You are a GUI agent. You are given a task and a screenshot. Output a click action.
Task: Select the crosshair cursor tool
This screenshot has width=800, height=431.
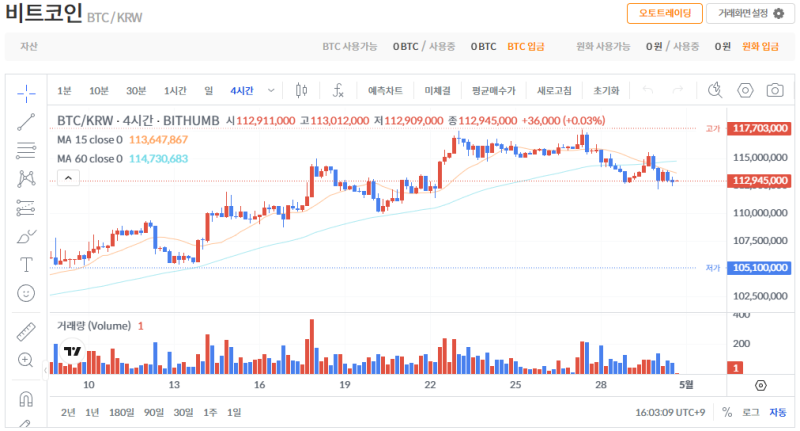click(26, 93)
